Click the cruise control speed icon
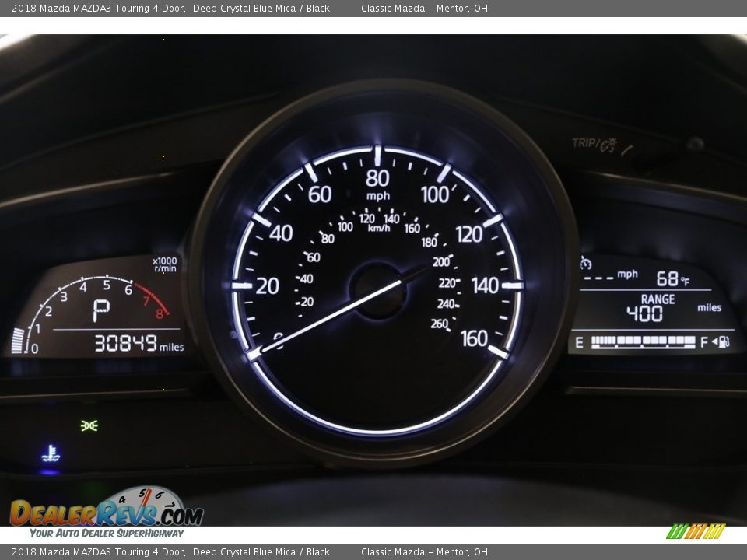The height and width of the screenshot is (560, 747). 586,264
